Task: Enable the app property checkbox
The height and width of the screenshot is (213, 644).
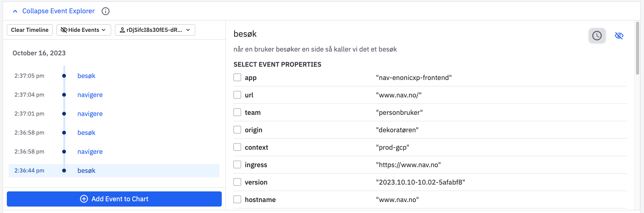Action: coord(237,78)
